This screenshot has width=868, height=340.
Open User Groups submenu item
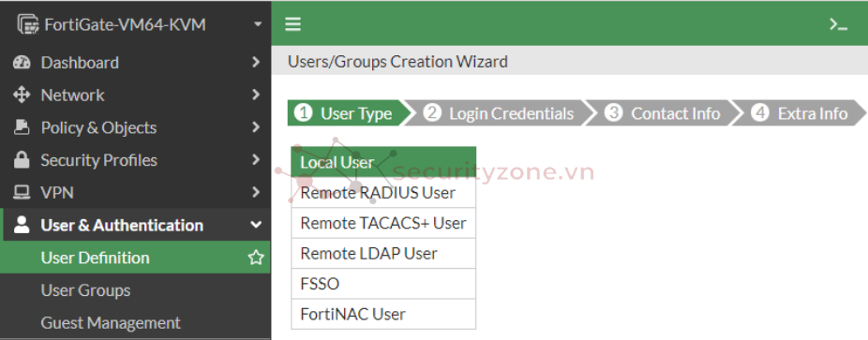point(135,290)
